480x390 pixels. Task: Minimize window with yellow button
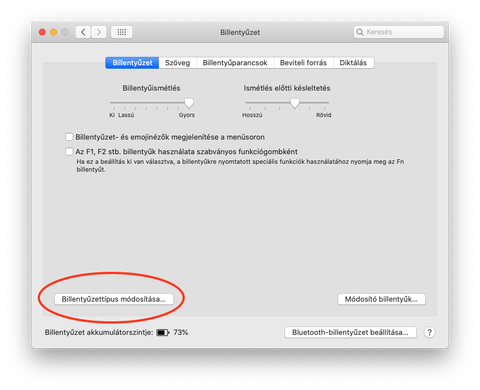53,32
